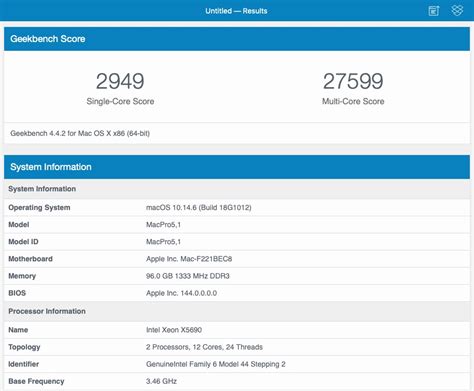Select 3.46 GHz frequency value

click(161, 381)
